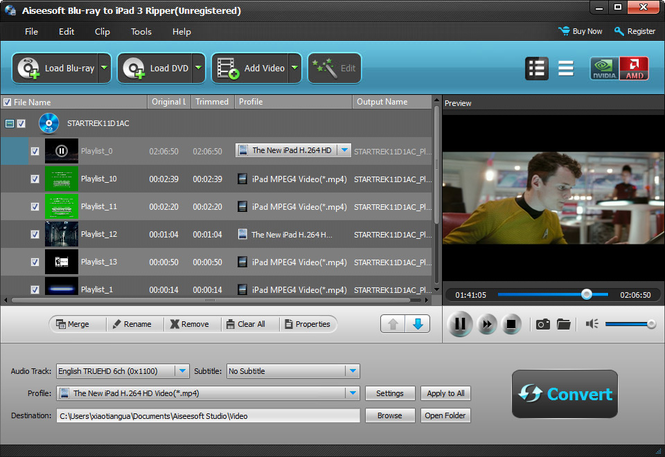Click the Settings button
665x457 pixels.
pyautogui.click(x=390, y=393)
